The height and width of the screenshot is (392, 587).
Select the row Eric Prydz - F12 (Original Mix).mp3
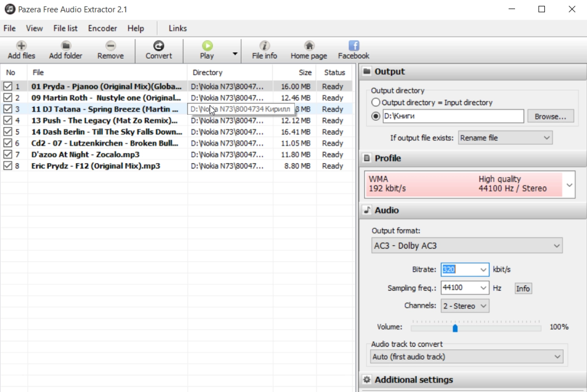click(177, 166)
